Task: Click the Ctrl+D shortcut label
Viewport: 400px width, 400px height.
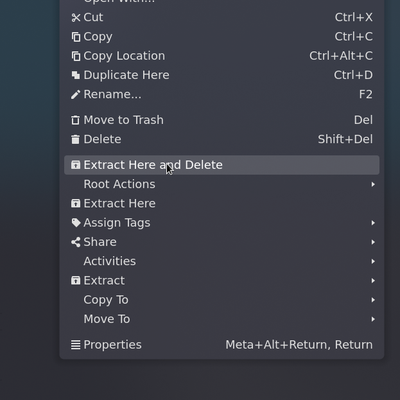Action: coord(353,75)
